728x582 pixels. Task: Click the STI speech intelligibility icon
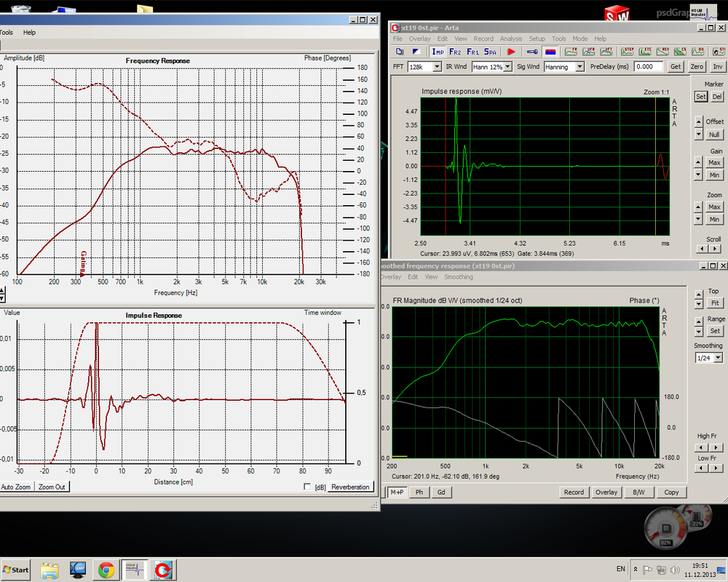719,52
